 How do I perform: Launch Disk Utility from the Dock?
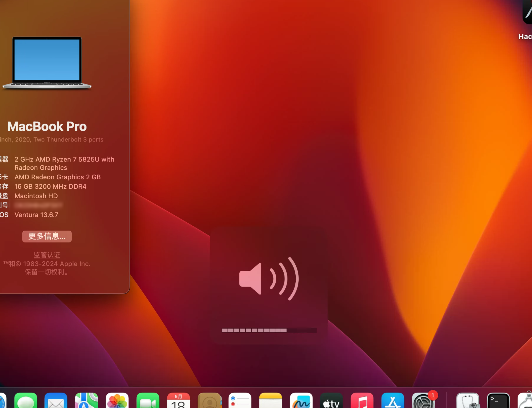pyautogui.click(x=468, y=401)
